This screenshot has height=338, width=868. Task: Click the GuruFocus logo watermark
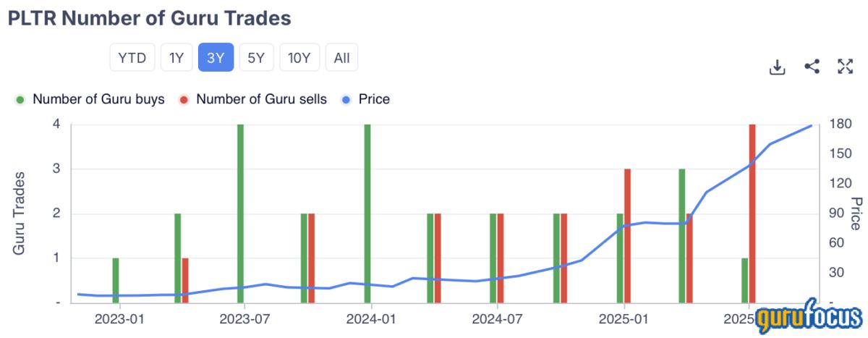809,318
